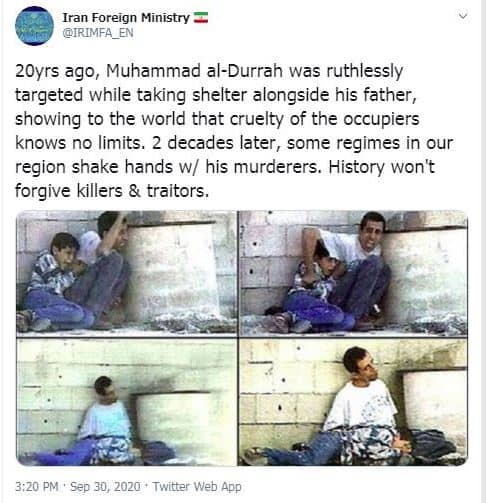View the top-right photo of the tweet
The height and width of the screenshot is (503, 486).
(353, 273)
